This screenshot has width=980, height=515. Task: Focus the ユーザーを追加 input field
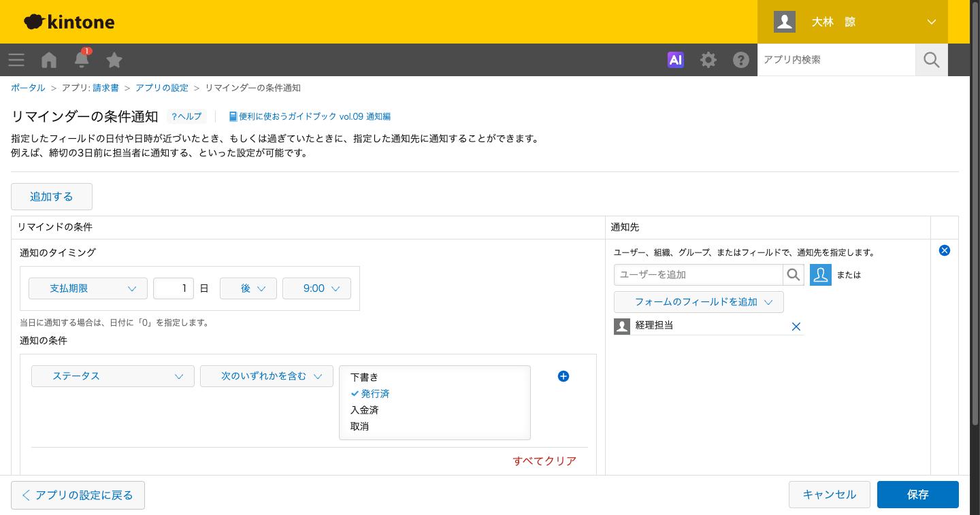[698, 275]
